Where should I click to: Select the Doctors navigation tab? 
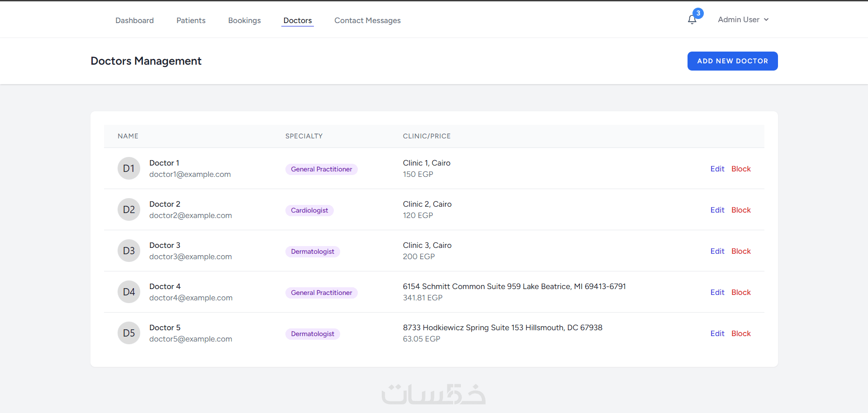298,20
